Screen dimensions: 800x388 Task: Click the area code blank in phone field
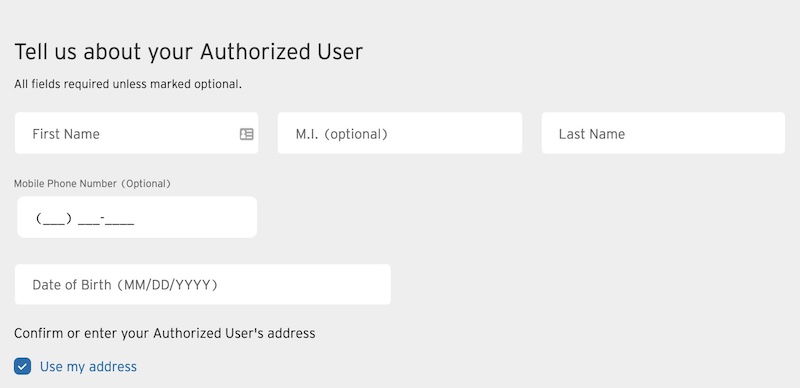[54, 220]
